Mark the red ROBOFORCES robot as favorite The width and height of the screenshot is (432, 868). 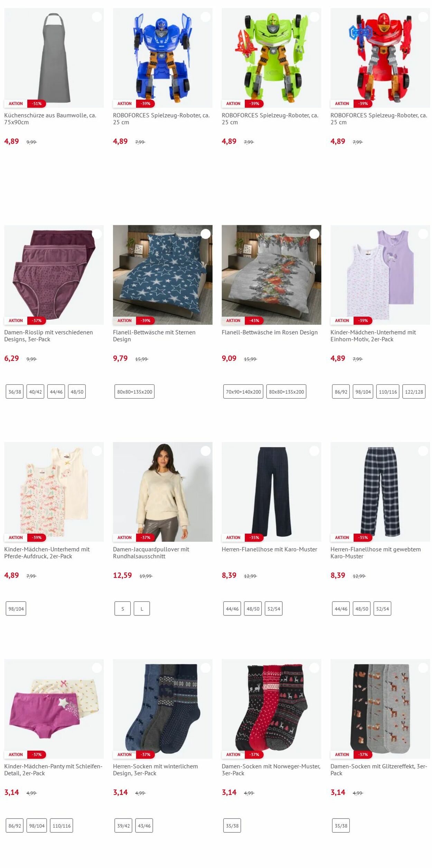pyautogui.click(x=423, y=17)
